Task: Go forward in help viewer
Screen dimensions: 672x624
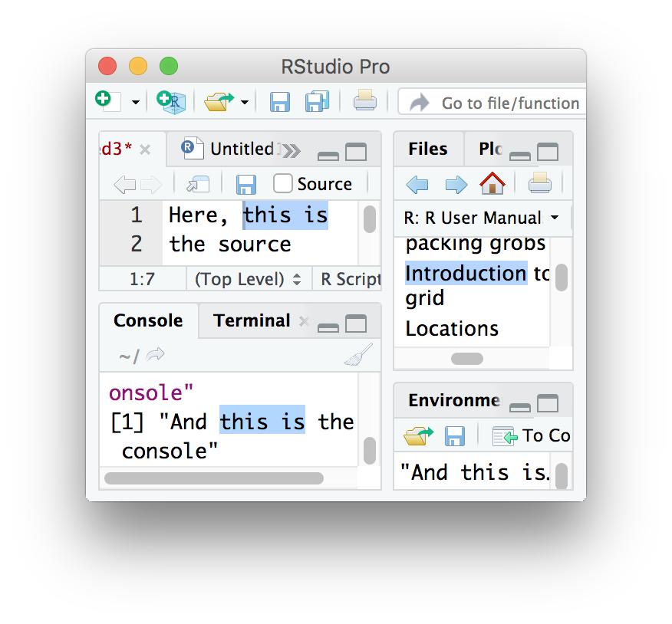Action: (x=456, y=185)
